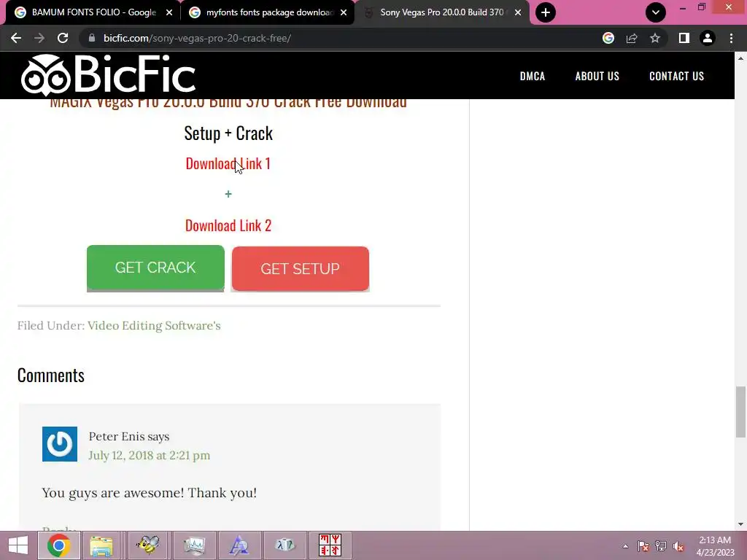This screenshot has height=560, width=747.
Task: Open the ABOUT US page
Action: (597, 76)
